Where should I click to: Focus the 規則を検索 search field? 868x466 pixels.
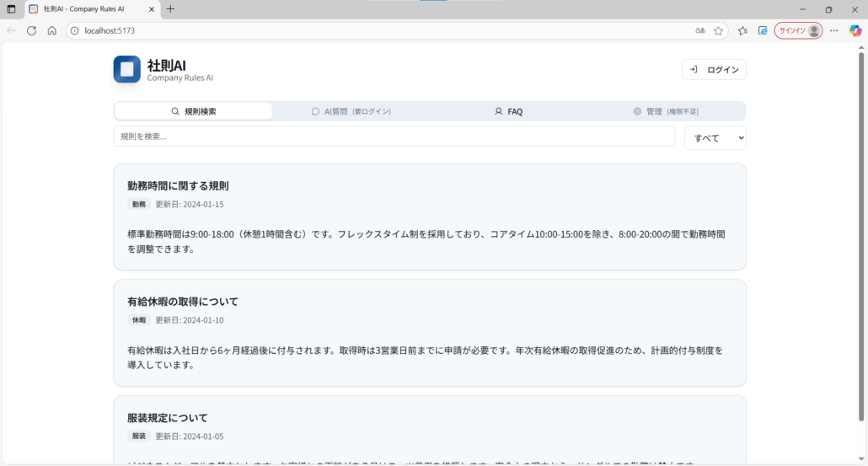394,137
